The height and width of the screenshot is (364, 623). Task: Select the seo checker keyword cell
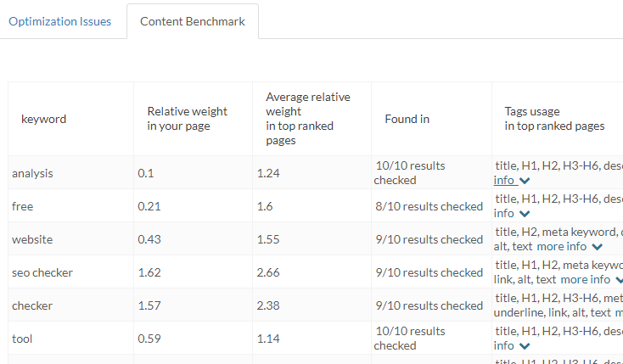tap(70, 272)
